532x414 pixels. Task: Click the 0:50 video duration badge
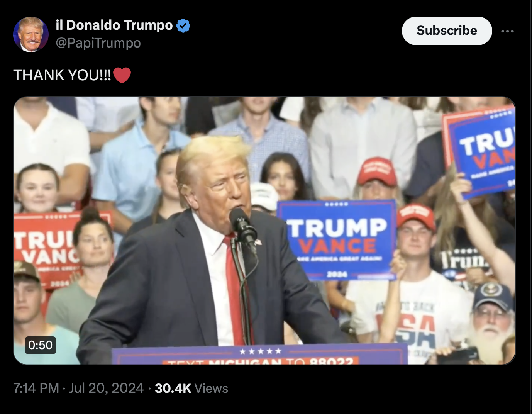[41, 345]
